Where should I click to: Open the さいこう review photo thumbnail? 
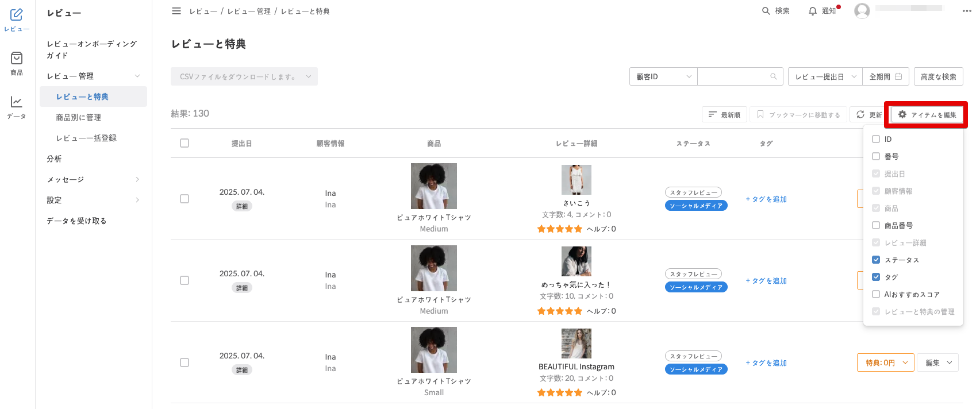tap(576, 180)
